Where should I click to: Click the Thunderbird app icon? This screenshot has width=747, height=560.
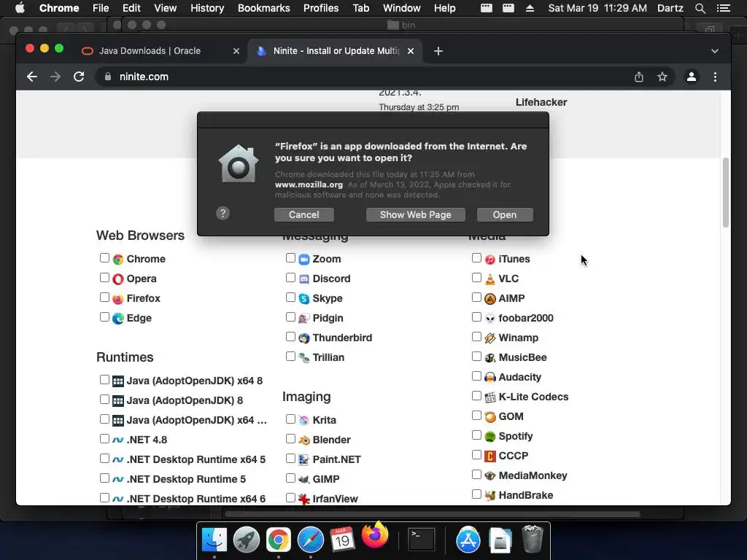click(304, 338)
